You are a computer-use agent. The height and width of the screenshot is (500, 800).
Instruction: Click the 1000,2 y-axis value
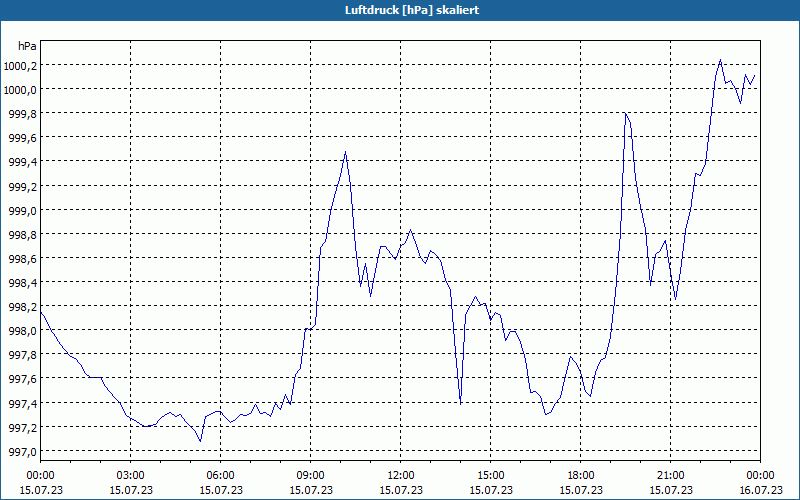click(20, 65)
